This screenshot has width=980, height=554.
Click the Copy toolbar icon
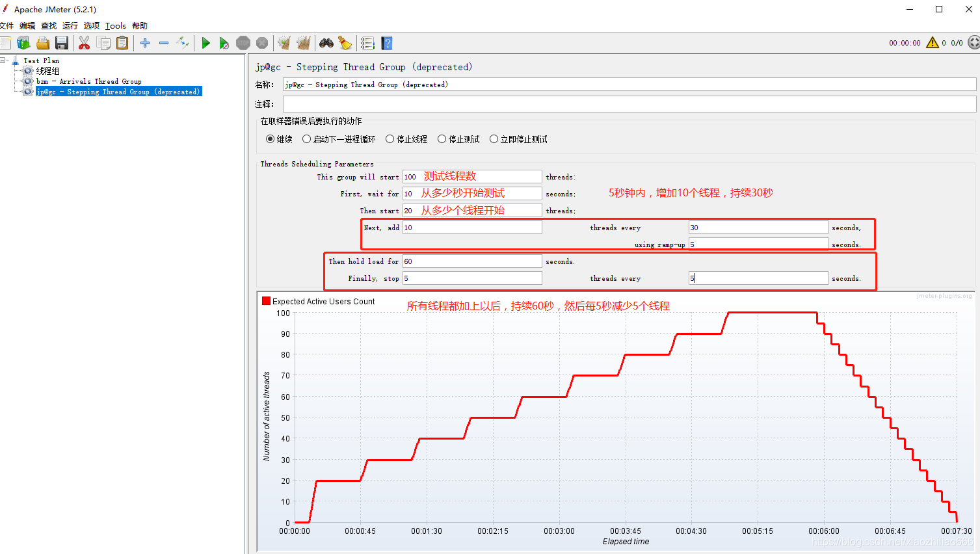(103, 43)
